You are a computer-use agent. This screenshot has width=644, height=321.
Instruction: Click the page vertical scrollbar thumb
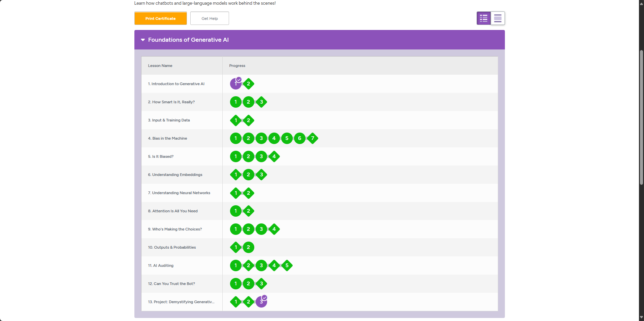[x=641, y=117]
